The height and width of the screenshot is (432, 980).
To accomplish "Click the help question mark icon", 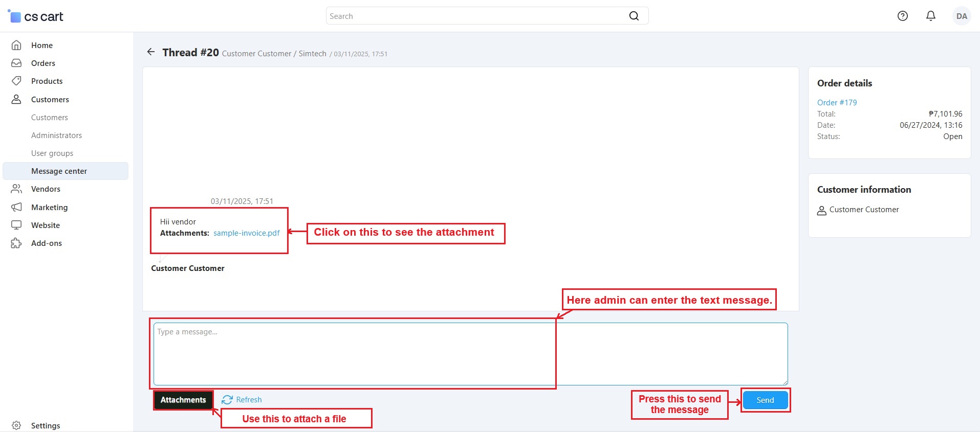I will [903, 16].
